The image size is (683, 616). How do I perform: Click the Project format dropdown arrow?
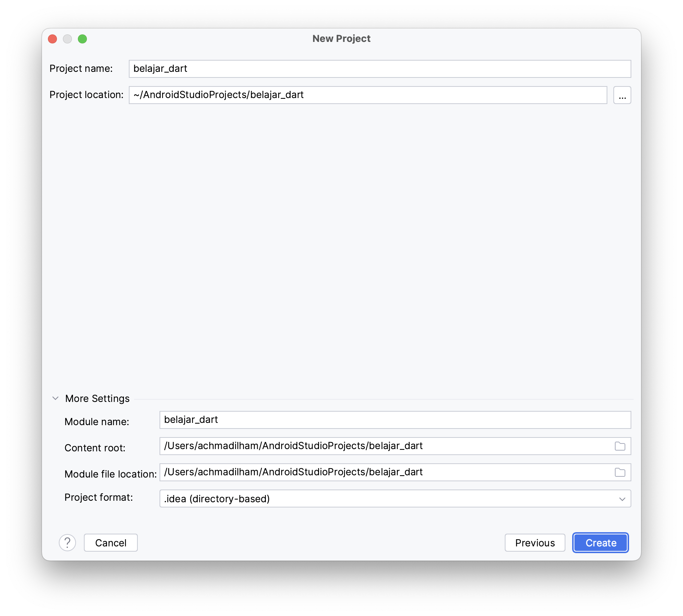(x=622, y=499)
